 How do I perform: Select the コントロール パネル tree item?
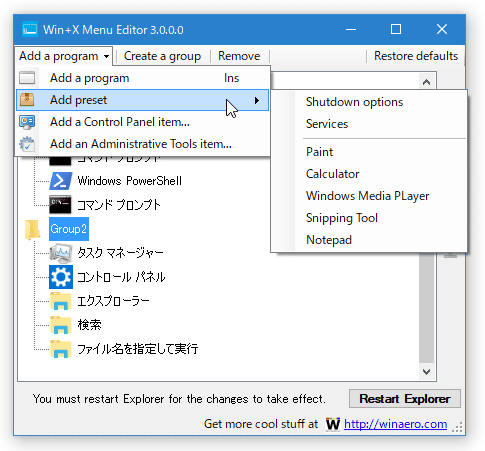[121, 277]
